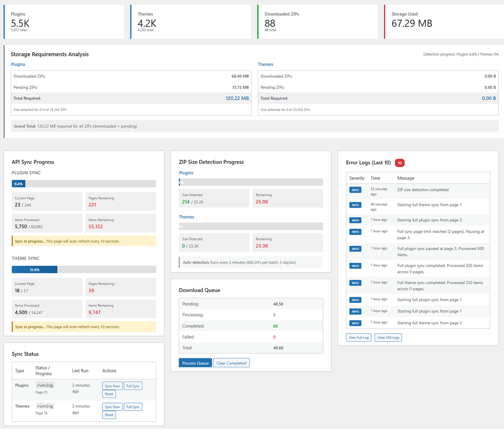
Task: Click the Items Remaining 9,747 tile
Action: click(x=121, y=309)
